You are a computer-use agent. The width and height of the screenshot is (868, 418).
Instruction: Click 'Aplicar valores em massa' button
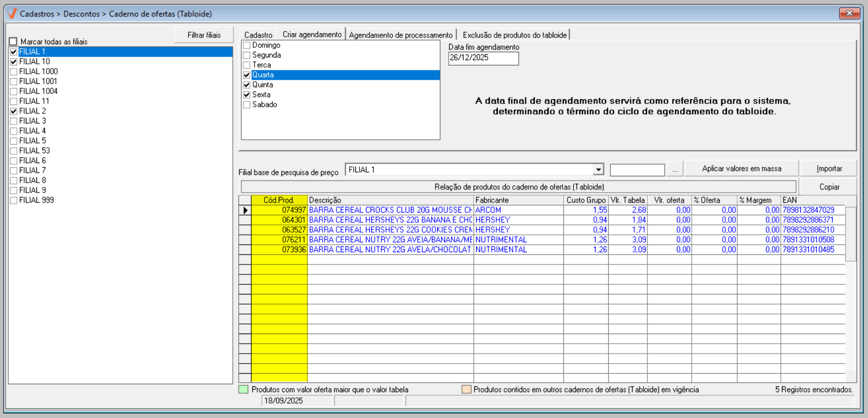pyautogui.click(x=741, y=168)
